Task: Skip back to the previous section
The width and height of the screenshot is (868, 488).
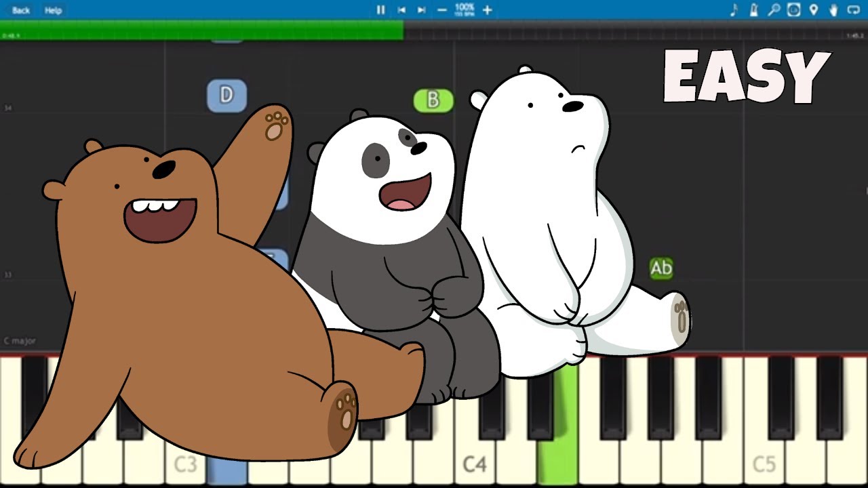Action: pyautogui.click(x=401, y=10)
